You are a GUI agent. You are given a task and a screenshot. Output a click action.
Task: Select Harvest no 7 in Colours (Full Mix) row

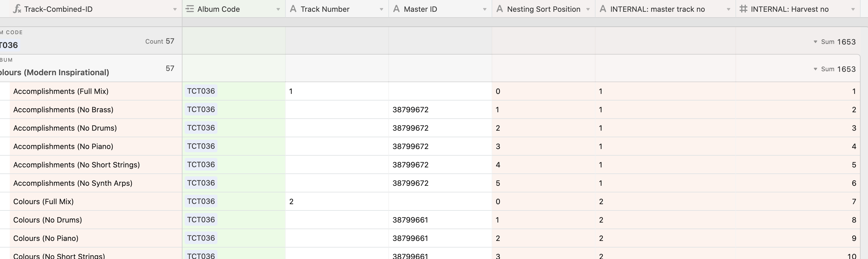coord(798,201)
